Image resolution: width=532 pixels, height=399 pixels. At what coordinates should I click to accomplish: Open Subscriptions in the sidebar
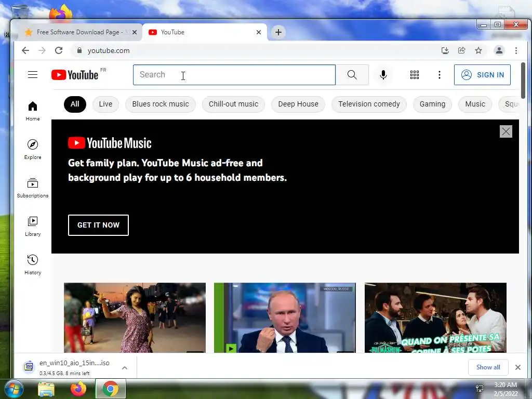(33, 188)
